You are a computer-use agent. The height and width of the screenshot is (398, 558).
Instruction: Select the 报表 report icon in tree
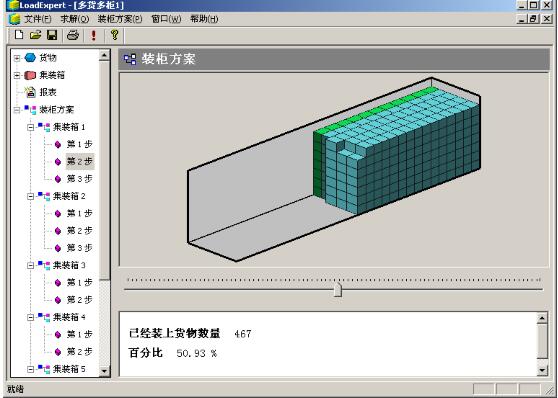tap(31, 92)
